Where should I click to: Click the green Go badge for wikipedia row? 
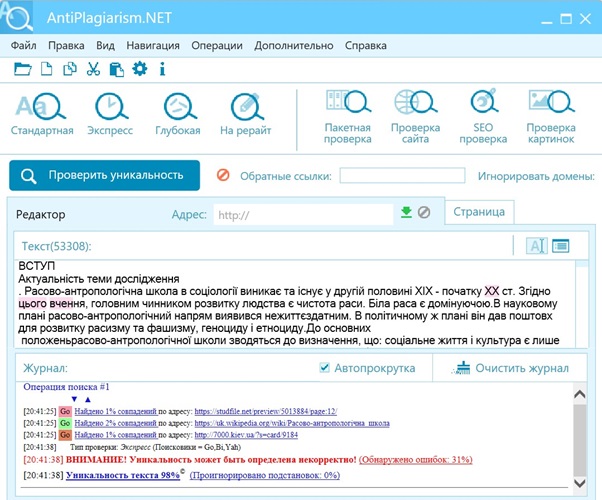(x=65, y=423)
